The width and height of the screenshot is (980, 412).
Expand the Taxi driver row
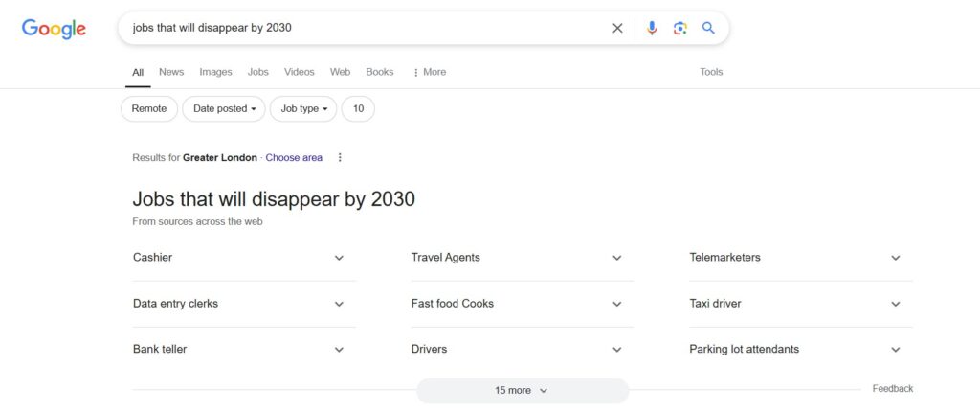(x=896, y=304)
